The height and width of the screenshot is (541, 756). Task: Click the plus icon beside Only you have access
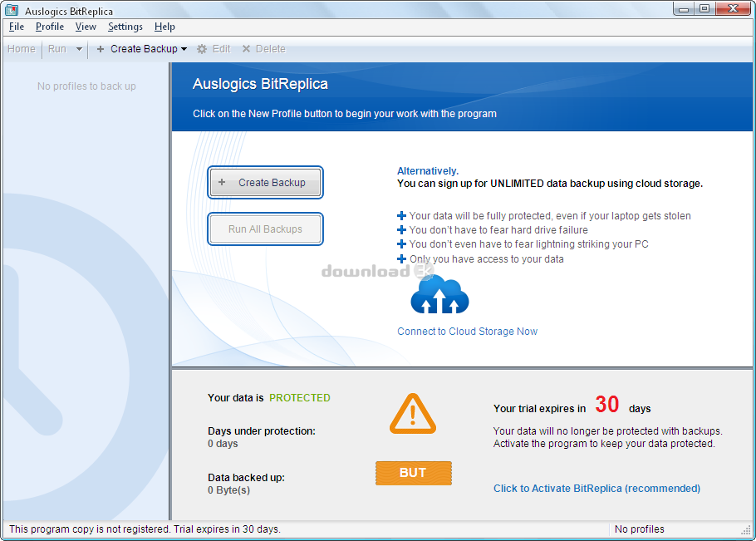401,259
